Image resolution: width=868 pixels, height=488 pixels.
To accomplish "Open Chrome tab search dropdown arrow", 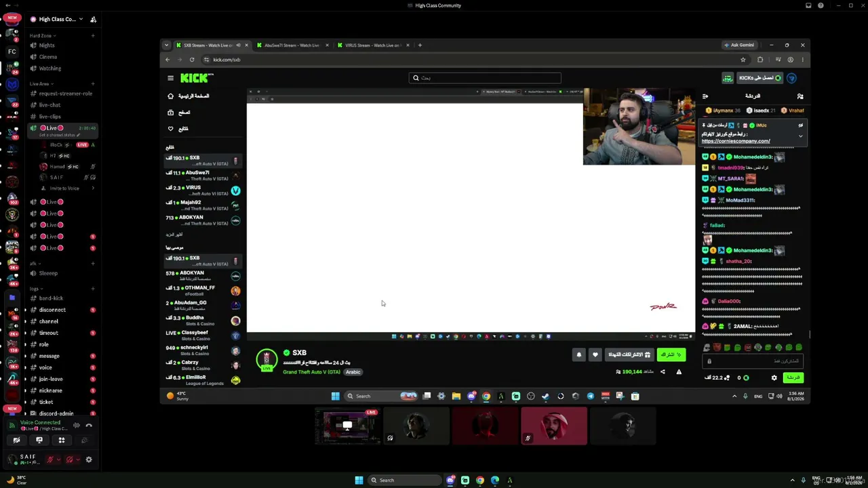I will pos(166,45).
